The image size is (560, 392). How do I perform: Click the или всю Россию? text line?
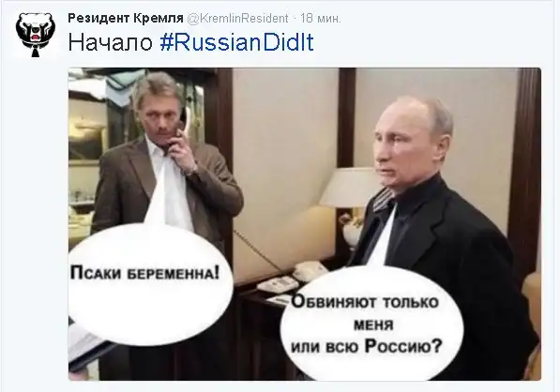pyautogui.click(x=367, y=346)
